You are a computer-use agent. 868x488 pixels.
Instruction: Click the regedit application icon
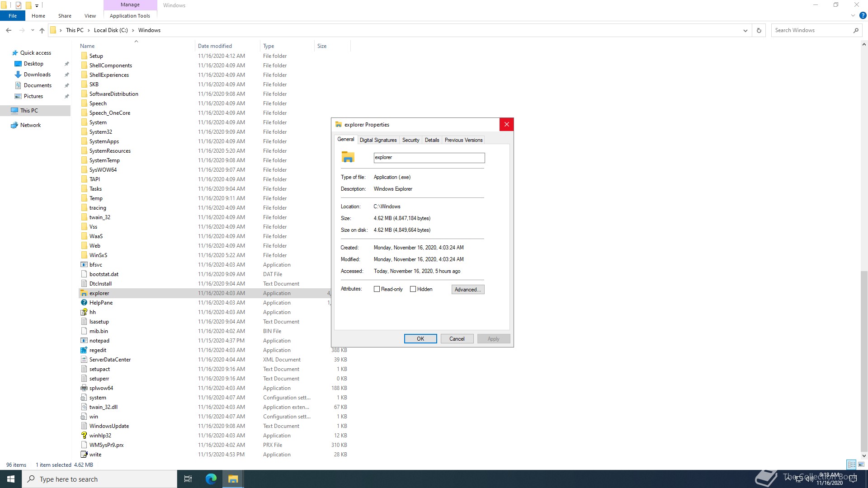point(84,350)
